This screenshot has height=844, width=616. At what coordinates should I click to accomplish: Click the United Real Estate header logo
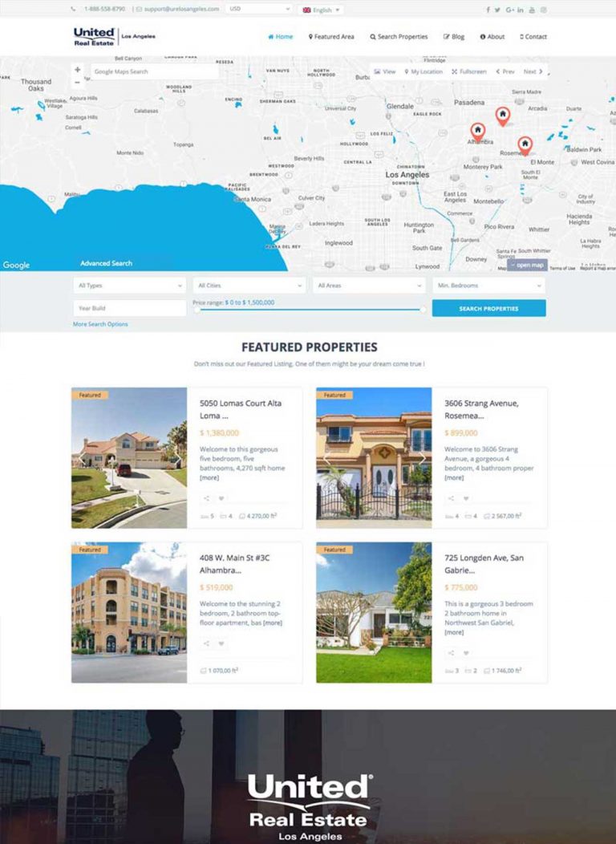[114, 37]
